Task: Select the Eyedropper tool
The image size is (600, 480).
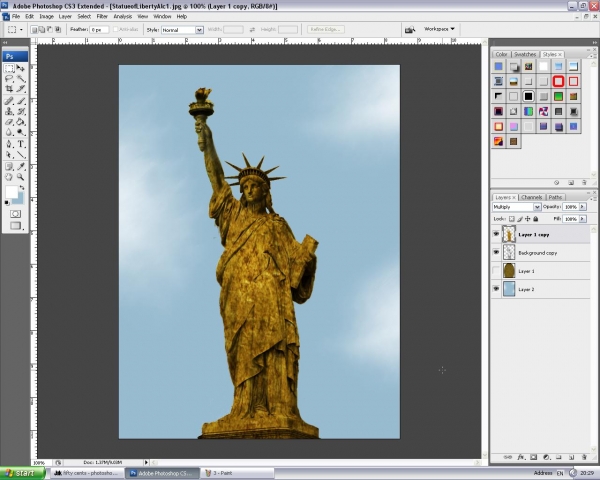Action: click(x=21, y=167)
